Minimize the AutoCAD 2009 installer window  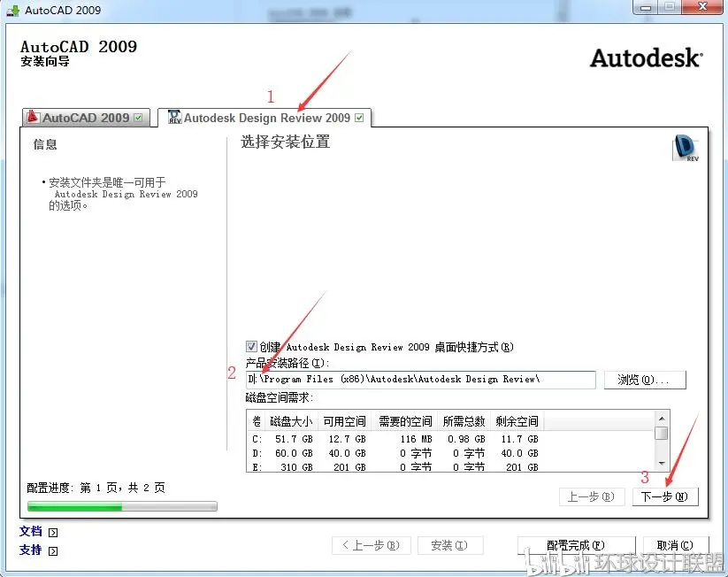[x=646, y=7]
